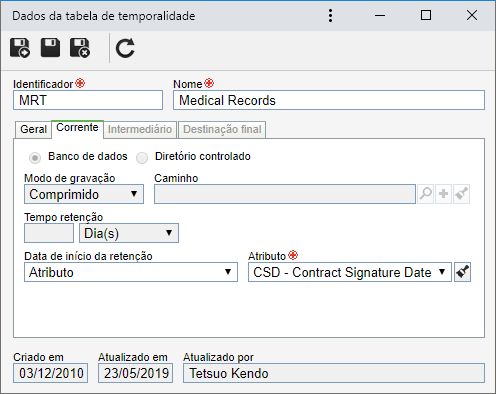This screenshot has width=496, height=394.
Task: Switch to the Corrente tab
Action: 77,129
